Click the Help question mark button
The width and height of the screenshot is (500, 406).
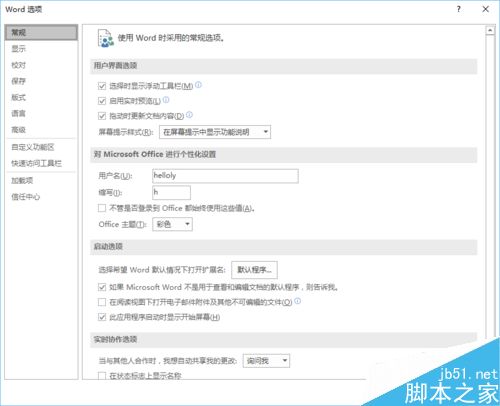[x=459, y=9]
